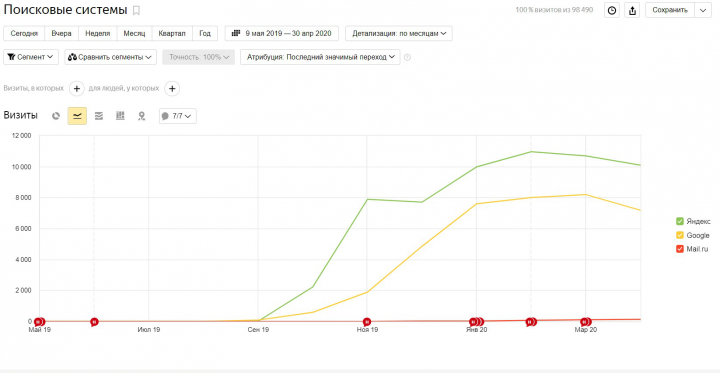Toggle the Mail.ru series checkbox
This screenshot has width=720, height=373.
pyautogui.click(x=680, y=249)
